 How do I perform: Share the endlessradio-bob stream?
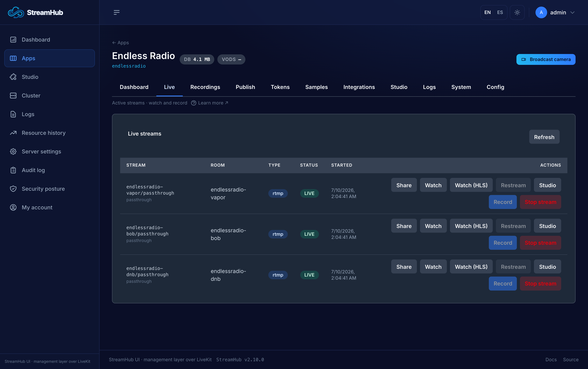coord(404,226)
